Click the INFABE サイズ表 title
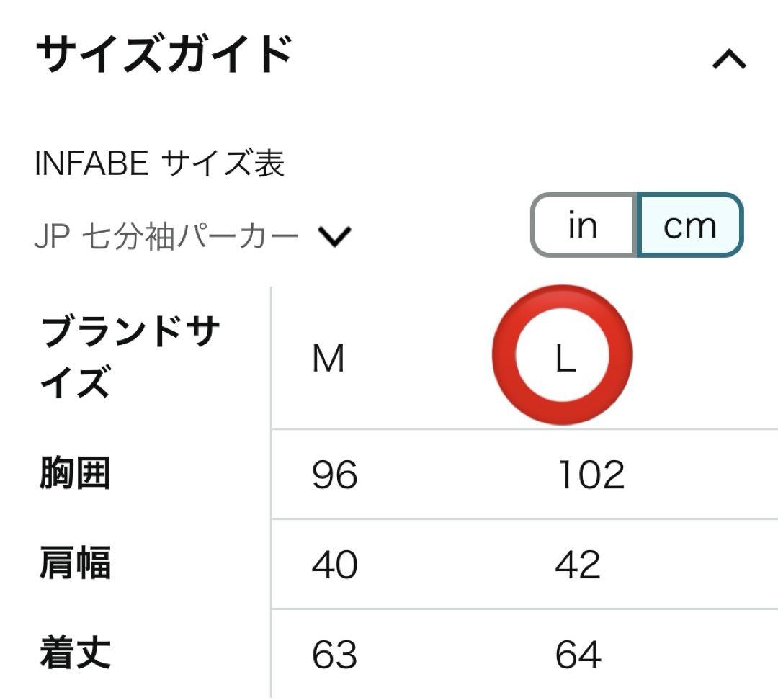 160,163
